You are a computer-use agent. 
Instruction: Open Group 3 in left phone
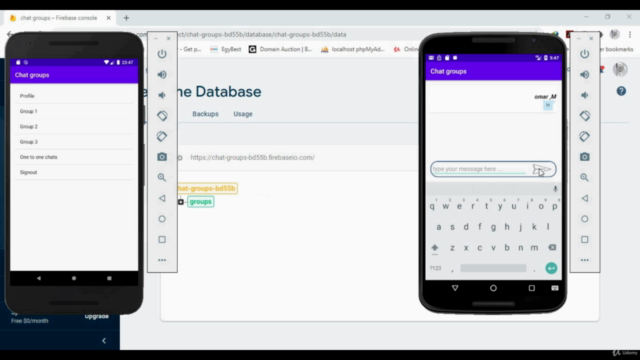pyautogui.click(x=74, y=142)
